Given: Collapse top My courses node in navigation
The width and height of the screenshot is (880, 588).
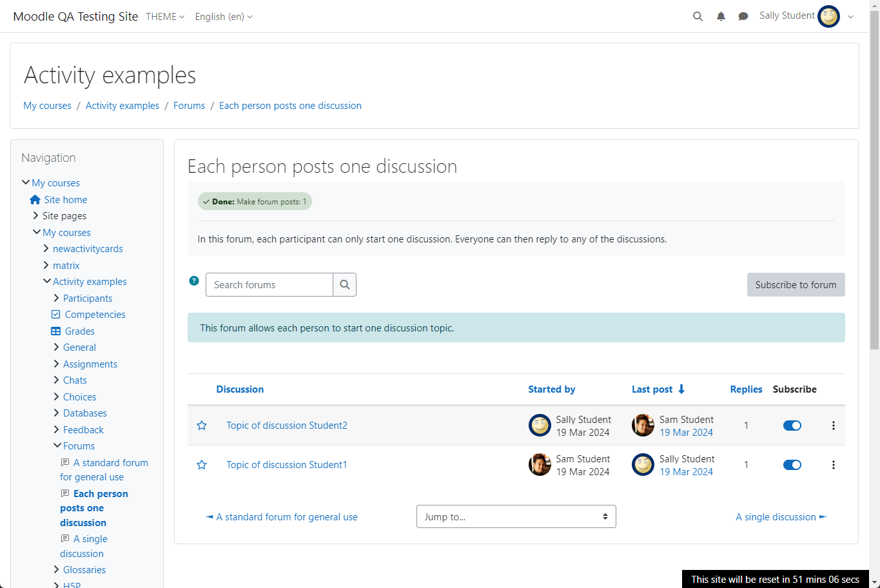Looking at the screenshot, I should pyautogui.click(x=26, y=183).
